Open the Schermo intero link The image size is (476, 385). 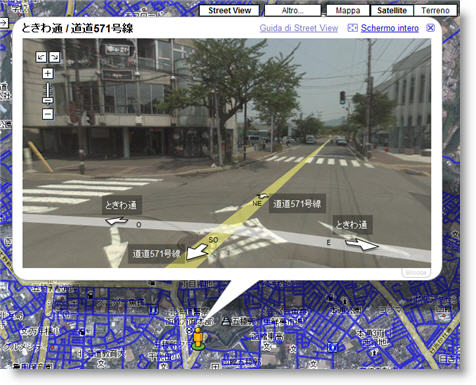[x=390, y=28]
